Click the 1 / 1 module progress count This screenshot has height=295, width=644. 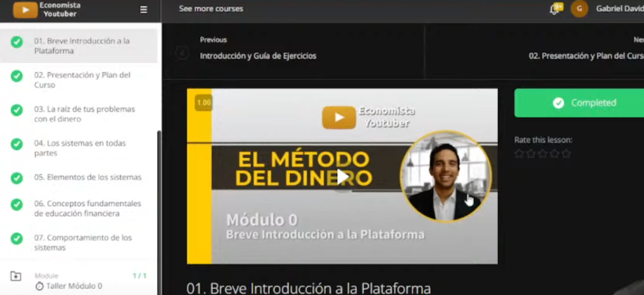140,276
